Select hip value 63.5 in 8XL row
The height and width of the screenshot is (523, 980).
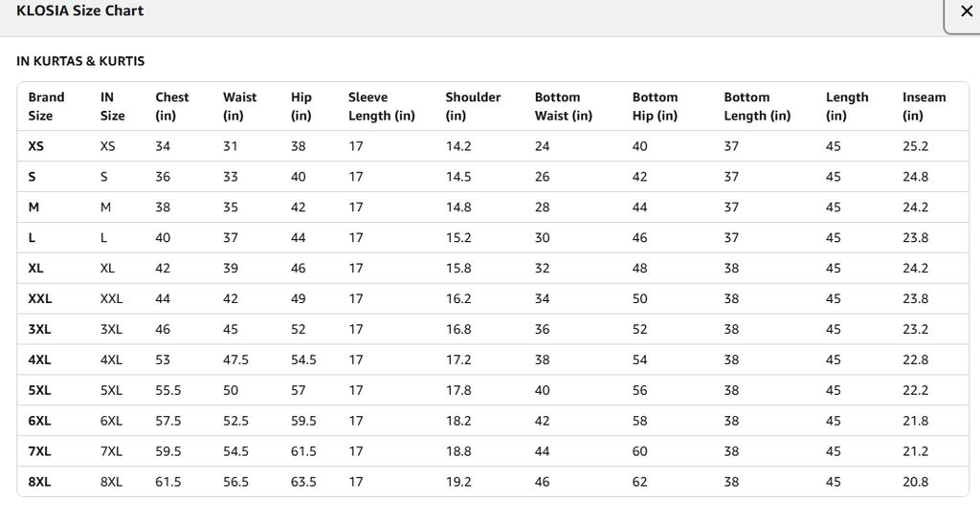click(303, 482)
